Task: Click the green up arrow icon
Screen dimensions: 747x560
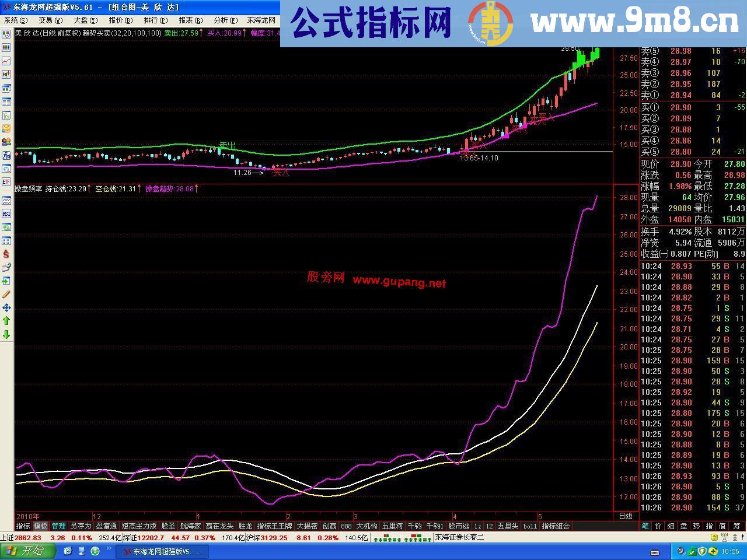Action: (x=6, y=321)
